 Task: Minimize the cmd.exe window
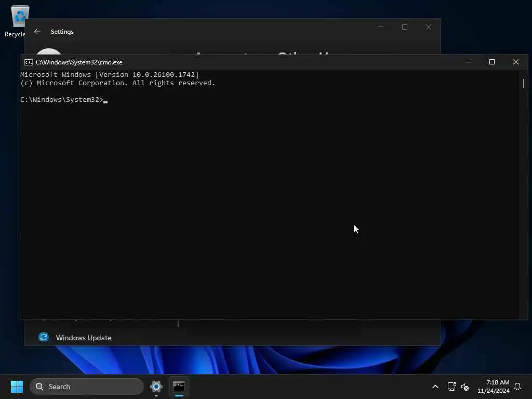pos(469,62)
